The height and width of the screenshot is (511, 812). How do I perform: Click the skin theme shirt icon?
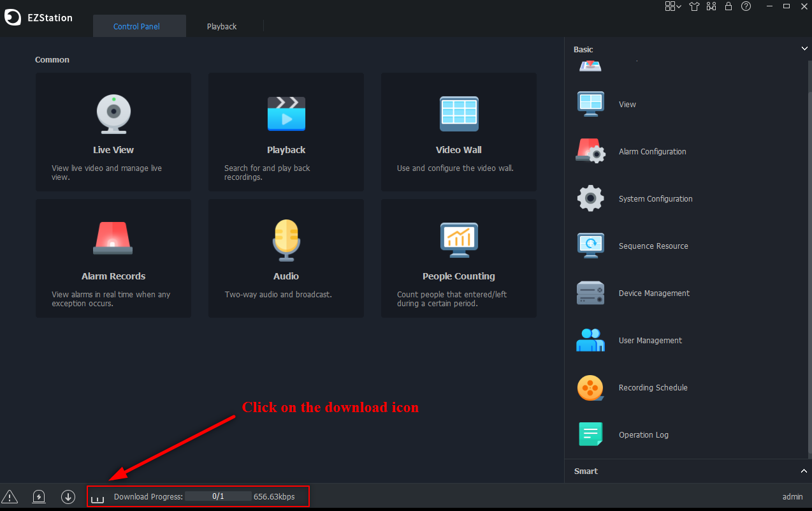pos(694,6)
